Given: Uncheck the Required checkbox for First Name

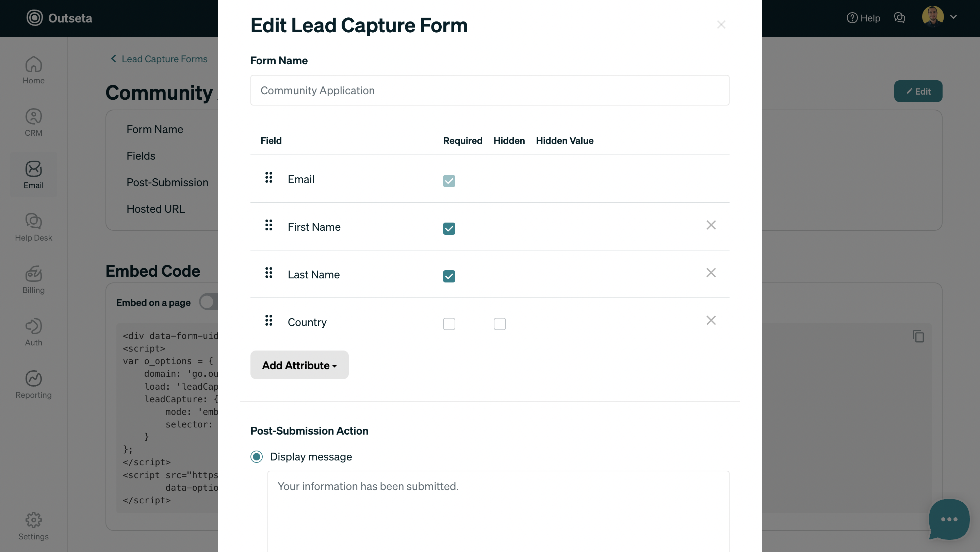Looking at the screenshot, I should pos(449,229).
